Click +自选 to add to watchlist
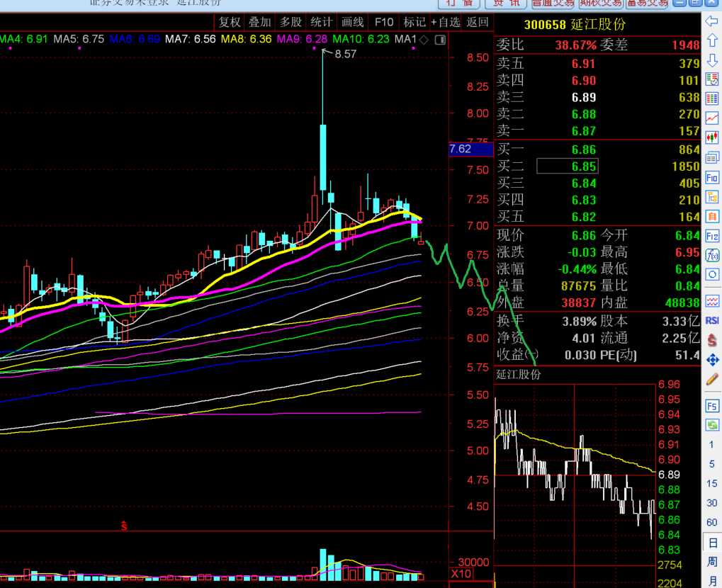 (445, 22)
